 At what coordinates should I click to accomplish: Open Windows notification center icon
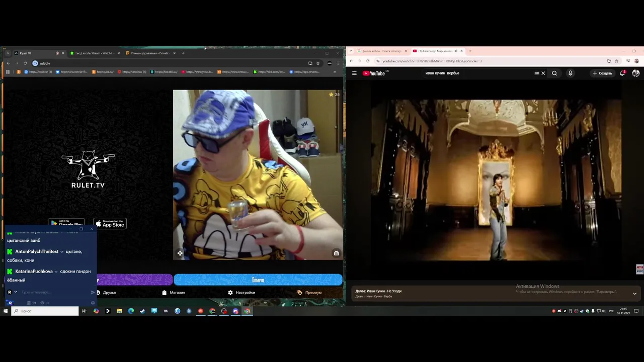point(636,311)
